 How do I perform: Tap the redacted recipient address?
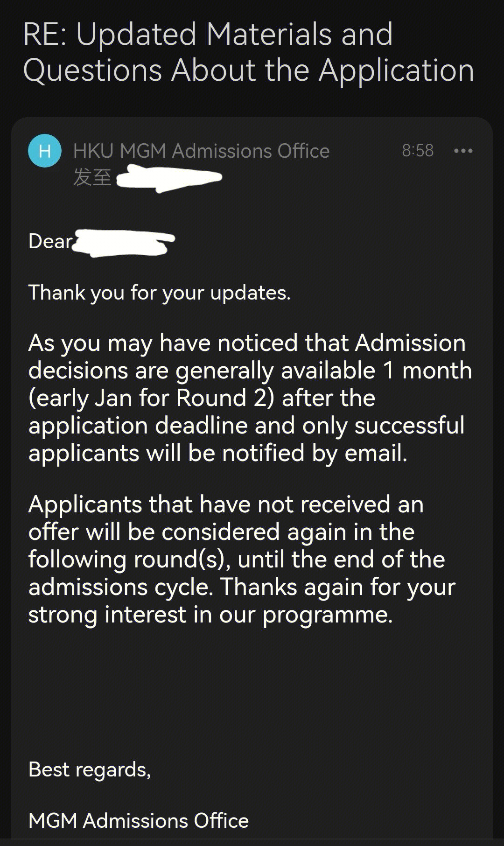tap(169, 178)
